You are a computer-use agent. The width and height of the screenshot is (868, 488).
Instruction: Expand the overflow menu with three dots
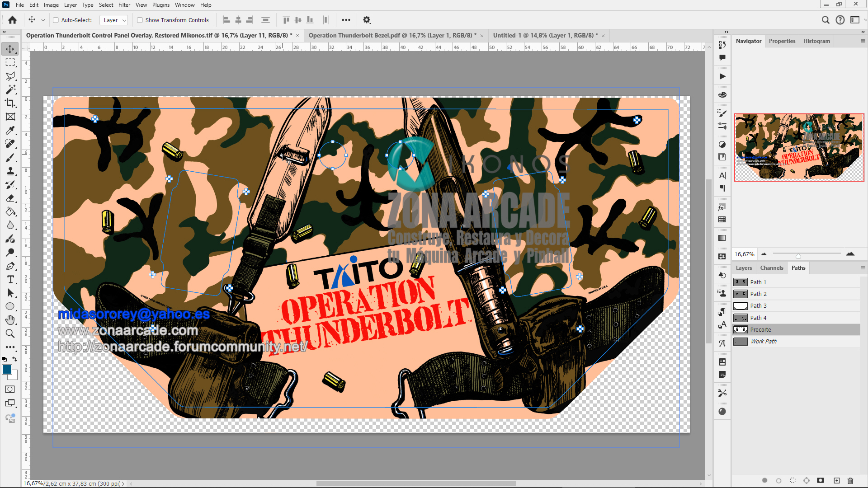[346, 19]
